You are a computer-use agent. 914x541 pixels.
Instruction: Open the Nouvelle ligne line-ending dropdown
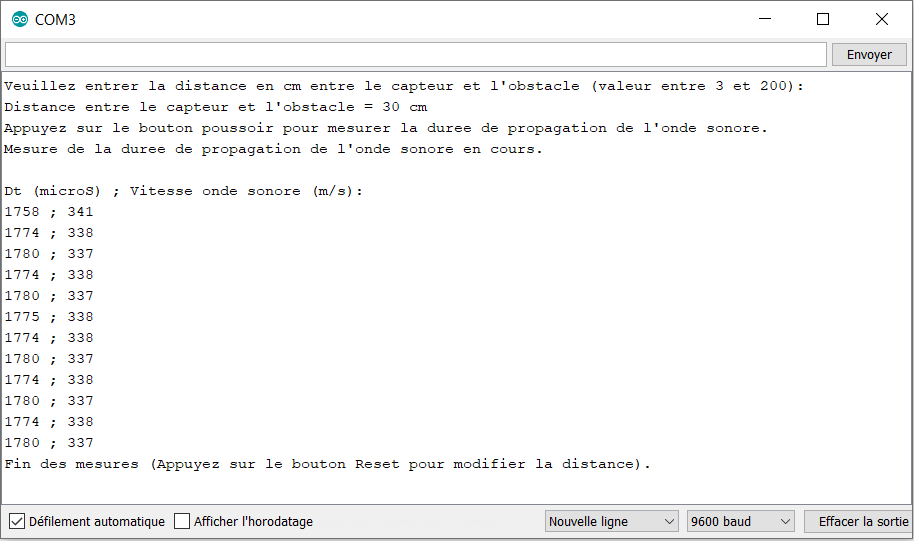(612, 521)
